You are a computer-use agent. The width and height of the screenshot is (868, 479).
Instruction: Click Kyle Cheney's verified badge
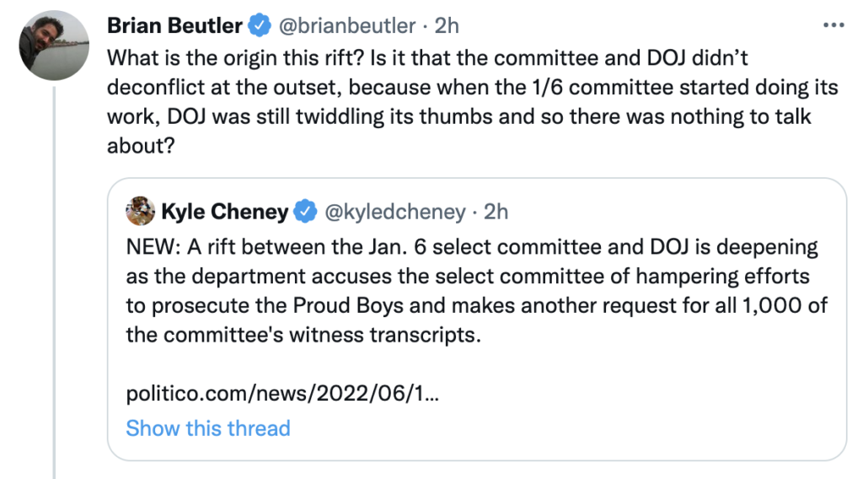pyautogui.click(x=305, y=212)
